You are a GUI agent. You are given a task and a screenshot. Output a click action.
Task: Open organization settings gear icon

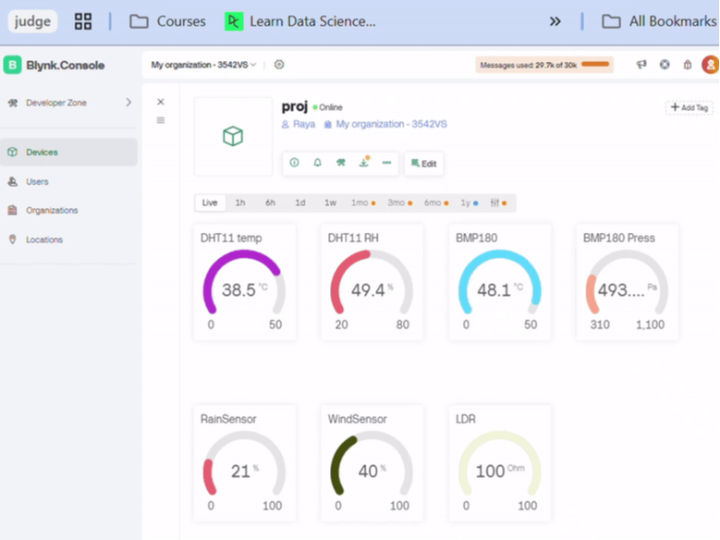[279, 65]
